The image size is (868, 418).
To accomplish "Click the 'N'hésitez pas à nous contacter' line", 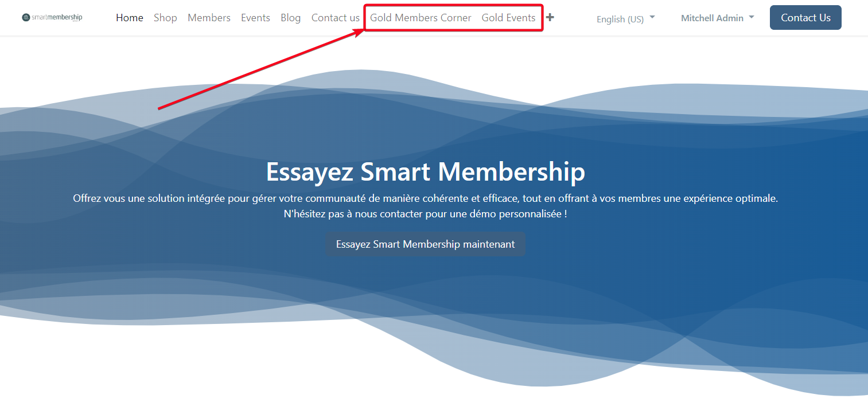I will point(425,214).
